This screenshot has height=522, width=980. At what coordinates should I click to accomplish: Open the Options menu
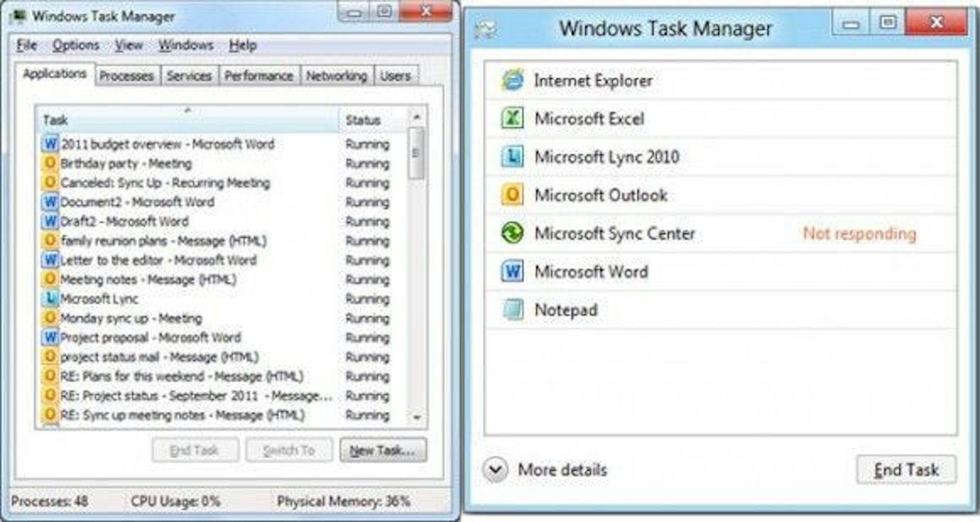pyautogui.click(x=76, y=45)
